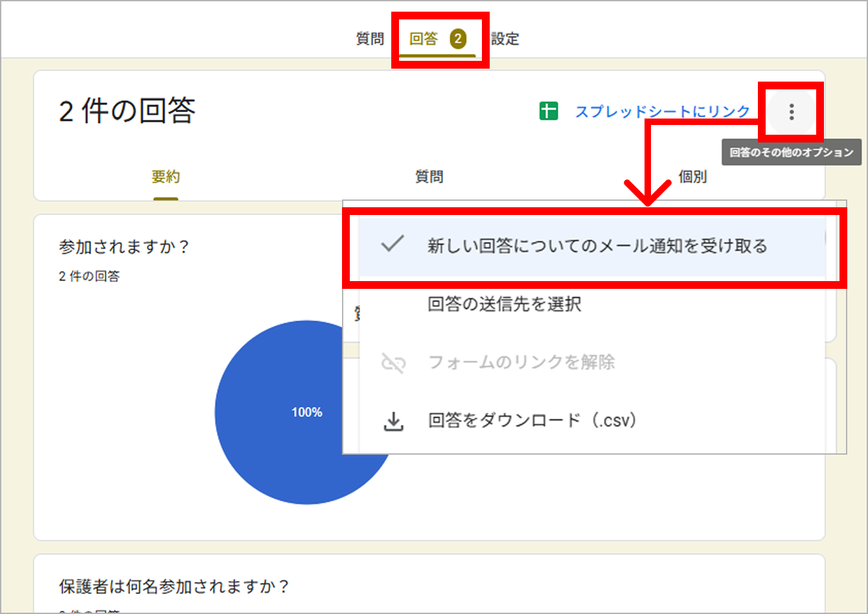
Task: Click the 保護者は何名参加されますか？ question title
Action: (x=174, y=587)
